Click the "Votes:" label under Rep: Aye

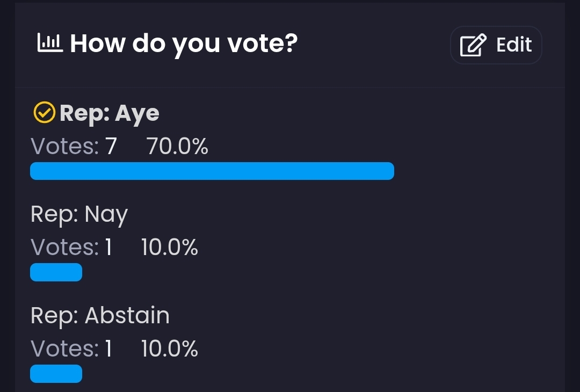click(65, 146)
